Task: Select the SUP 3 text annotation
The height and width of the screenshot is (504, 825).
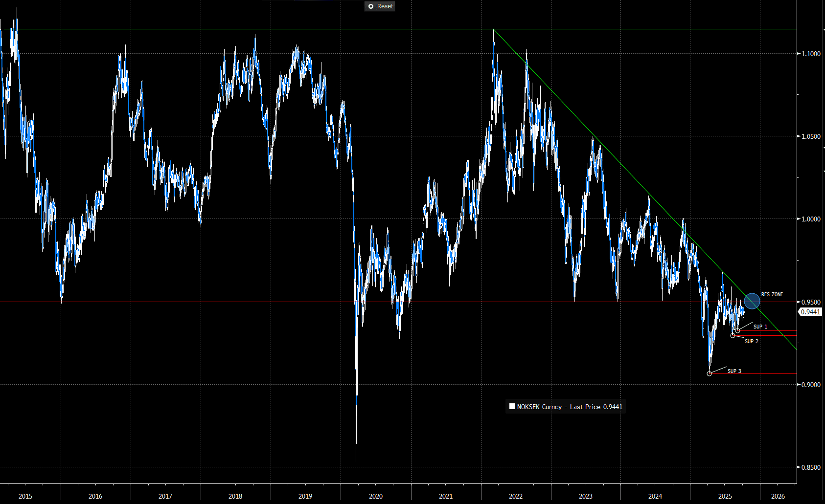Action: 734,371
